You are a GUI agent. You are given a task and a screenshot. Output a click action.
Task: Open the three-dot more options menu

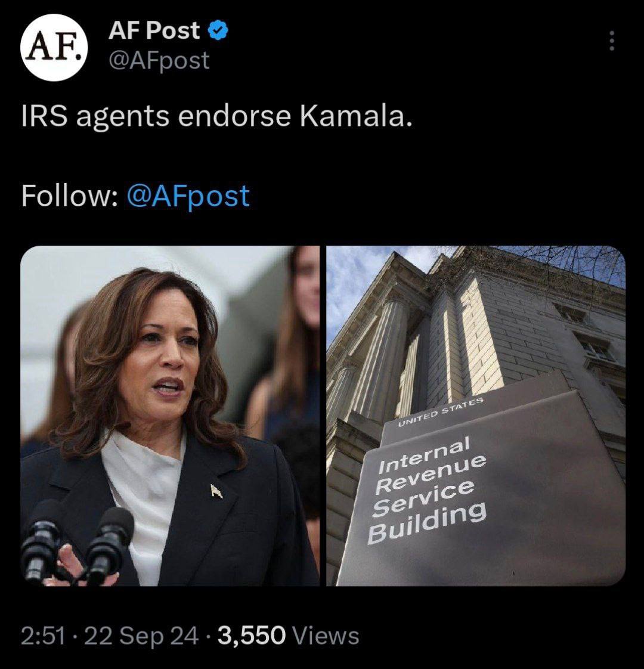point(612,41)
